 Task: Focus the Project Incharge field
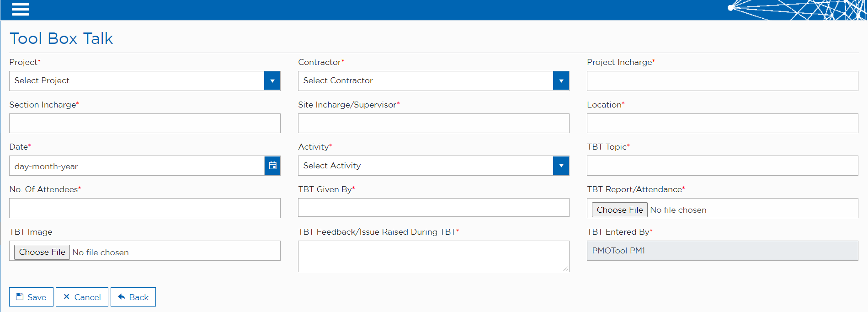pos(722,81)
